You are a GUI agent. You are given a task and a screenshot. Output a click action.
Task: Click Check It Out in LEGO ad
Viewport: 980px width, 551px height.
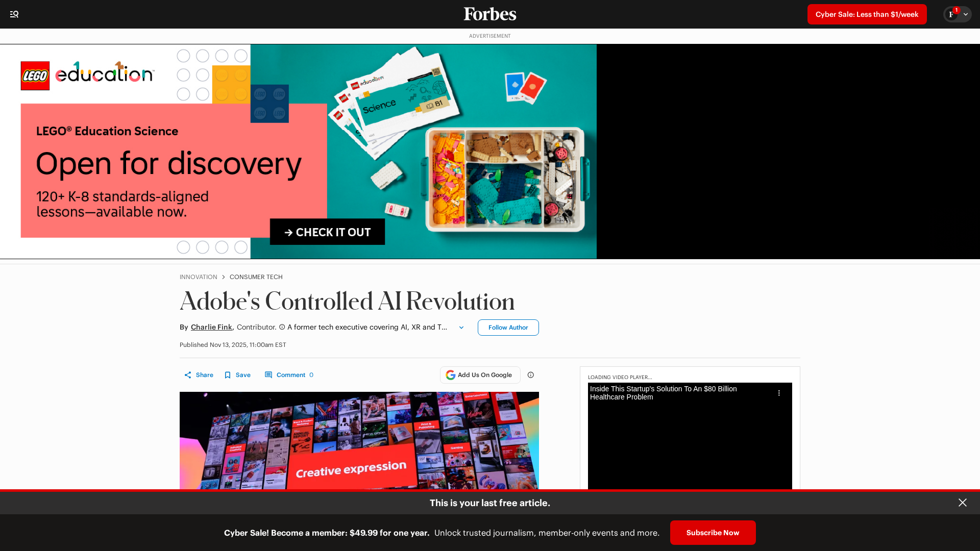[327, 232]
